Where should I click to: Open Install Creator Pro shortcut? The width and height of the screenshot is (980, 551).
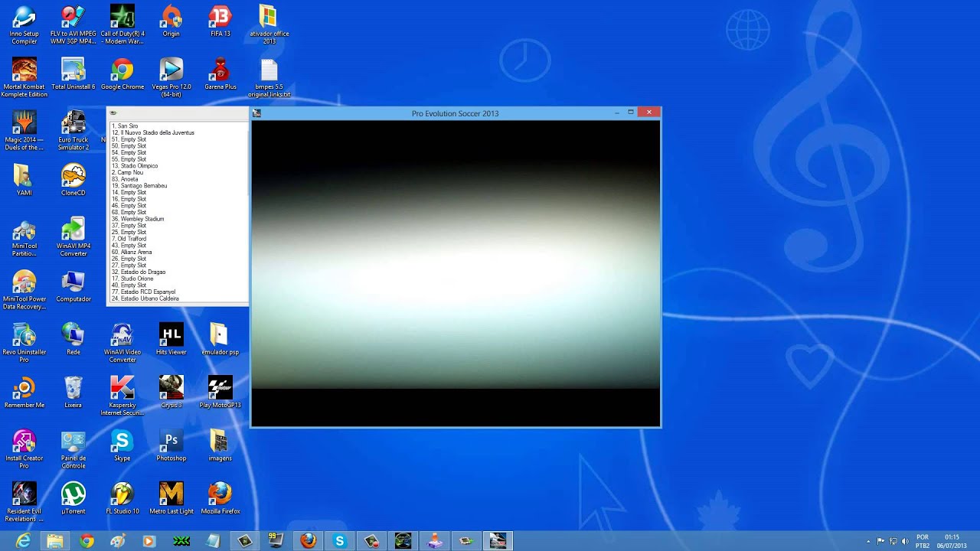pyautogui.click(x=24, y=448)
